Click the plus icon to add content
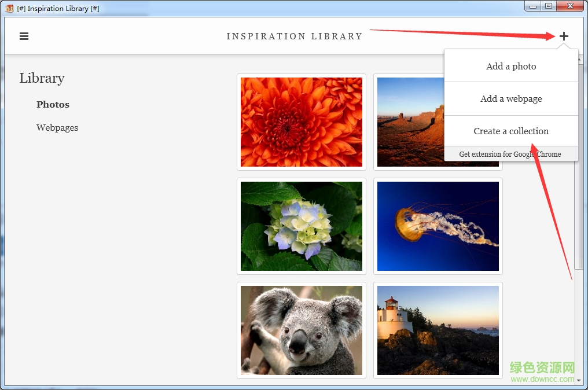Viewport: 588px width, 390px height. 564,35
